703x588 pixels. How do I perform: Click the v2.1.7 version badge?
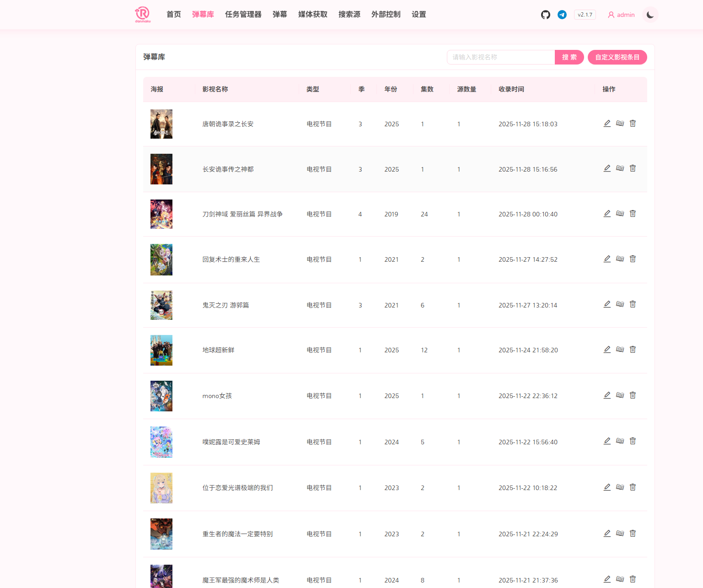point(585,15)
